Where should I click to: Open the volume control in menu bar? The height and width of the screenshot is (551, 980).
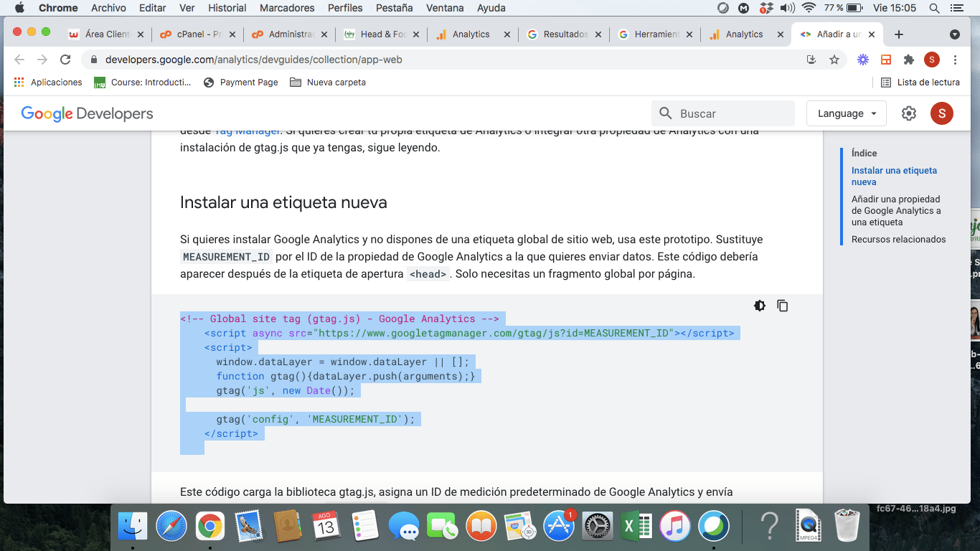787,8
